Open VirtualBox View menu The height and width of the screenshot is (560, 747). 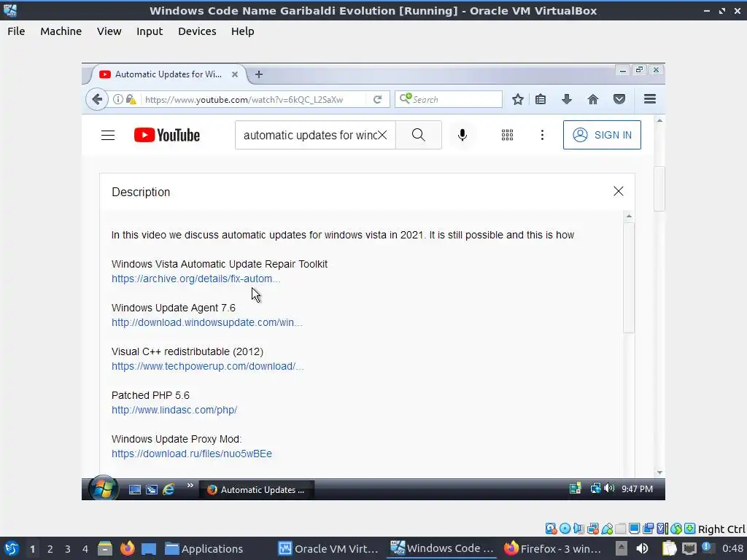pyautogui.click(x=109, y=31)
